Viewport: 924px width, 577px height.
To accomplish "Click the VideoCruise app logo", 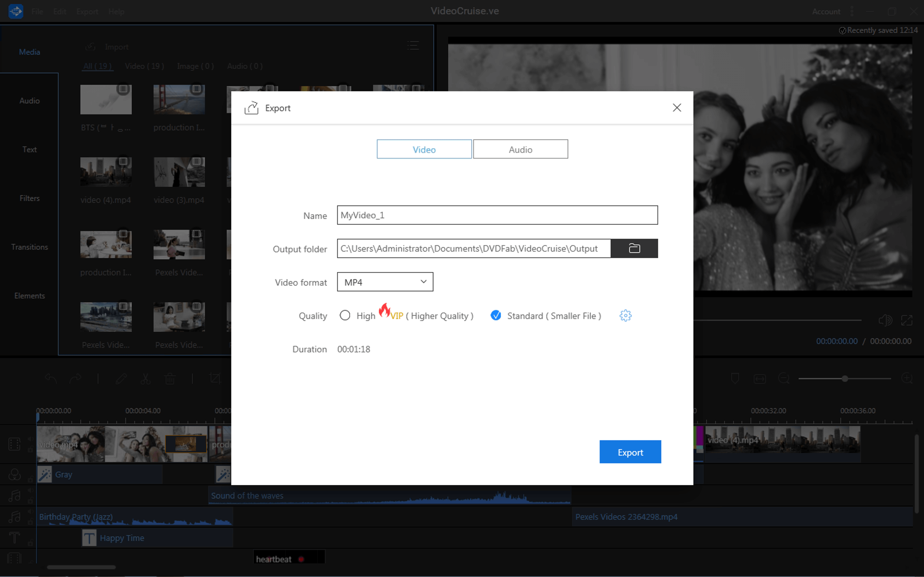I will (16, 11).
